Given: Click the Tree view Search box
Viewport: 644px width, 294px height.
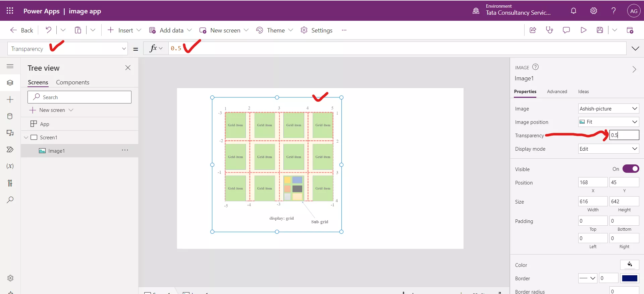Looking at the screenshot, I should click(79, 97).
